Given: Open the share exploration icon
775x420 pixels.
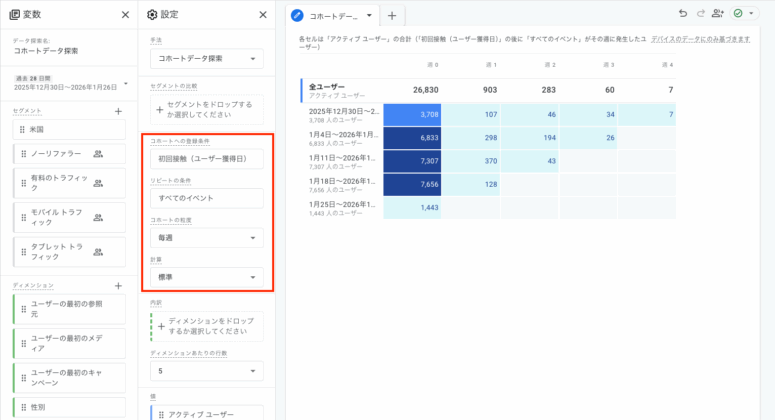Looking at the screenshot, I should pyautogui.click(x=718, y=14).
